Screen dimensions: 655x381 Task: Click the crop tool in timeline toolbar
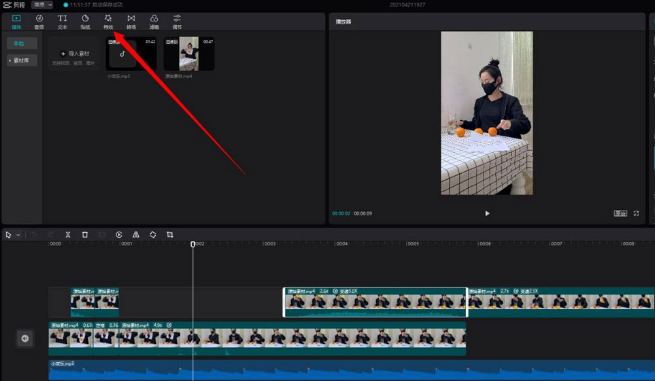(170, 235)
